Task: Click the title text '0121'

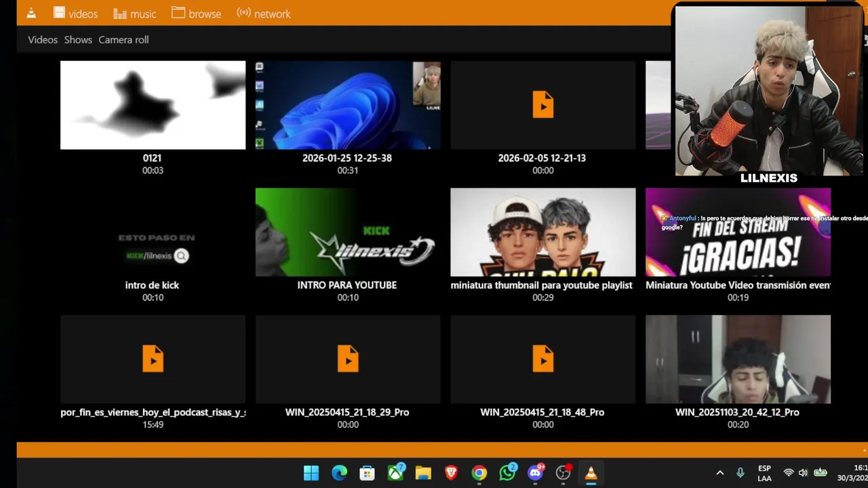Action: click(152, 158)
